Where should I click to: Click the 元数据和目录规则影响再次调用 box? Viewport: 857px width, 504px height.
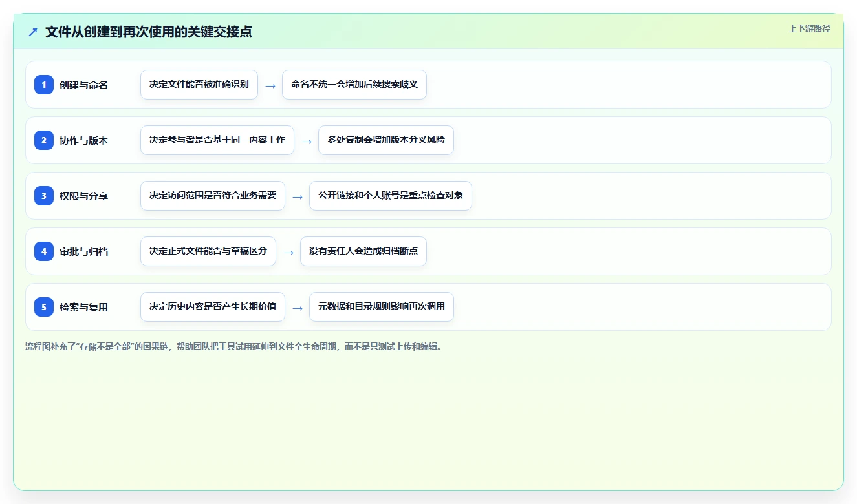point(382,307)
